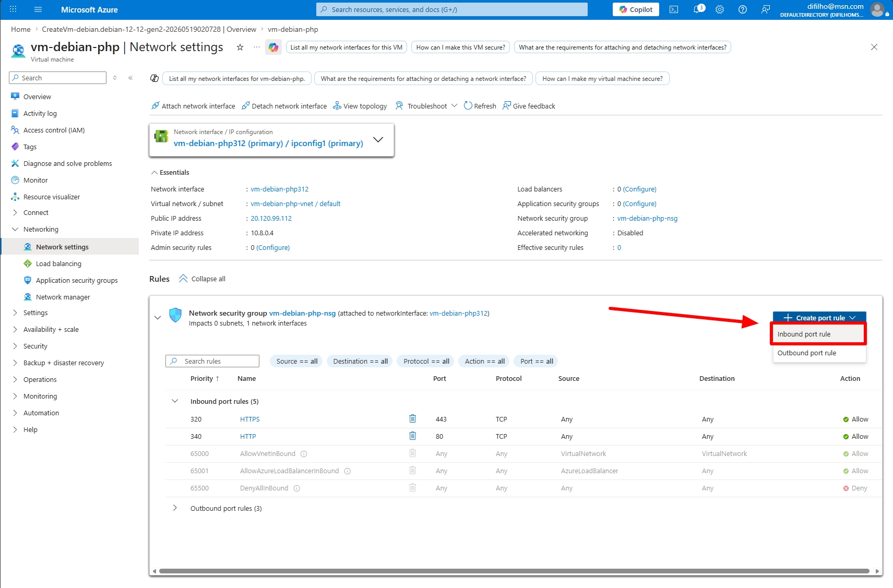Viewport: 893px width, 588px height.
Task: Click the Source == all filter pill
Action: point(297,361)
